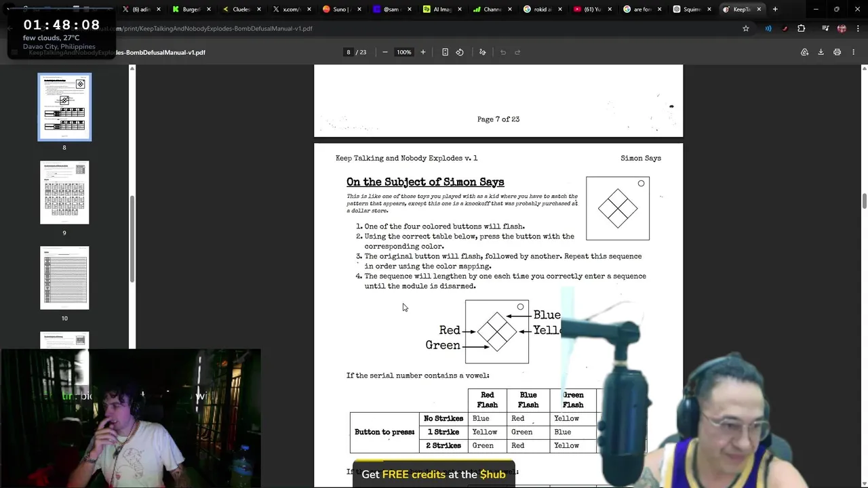Click 'Red' label in Simon Says diagram
The height and width of the screenshot is (488, 868).
coord(450,330)
